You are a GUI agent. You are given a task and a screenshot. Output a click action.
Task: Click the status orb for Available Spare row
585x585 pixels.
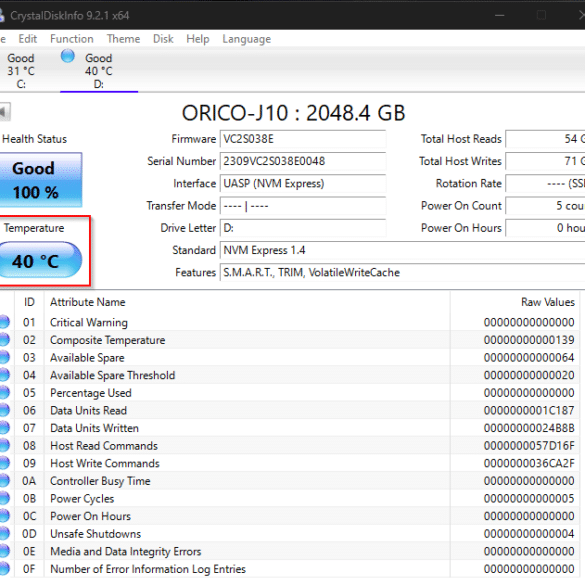click(4, 357)
